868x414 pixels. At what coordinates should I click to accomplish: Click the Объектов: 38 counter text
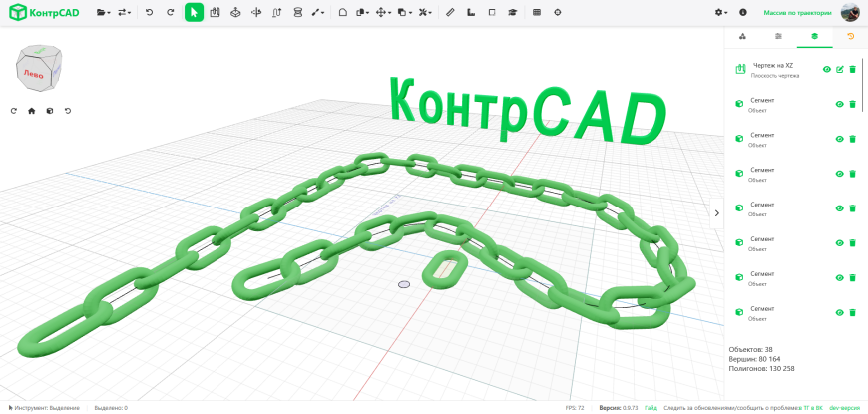750,350
